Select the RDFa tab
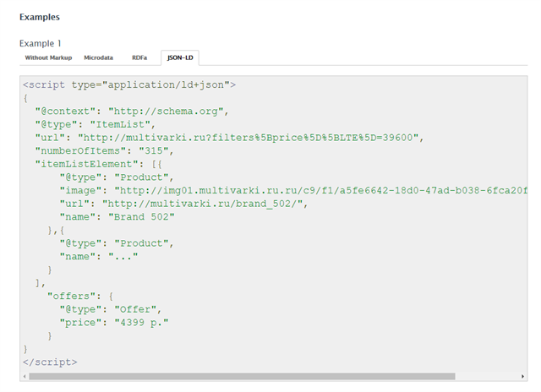This screenshot has height=392, width=541. click(x=139, y=57)
